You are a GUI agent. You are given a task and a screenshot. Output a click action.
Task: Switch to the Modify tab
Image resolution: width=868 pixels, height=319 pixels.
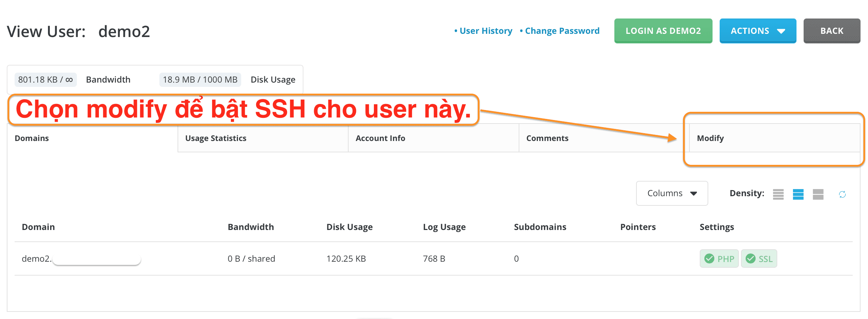[x=710, y=138]
